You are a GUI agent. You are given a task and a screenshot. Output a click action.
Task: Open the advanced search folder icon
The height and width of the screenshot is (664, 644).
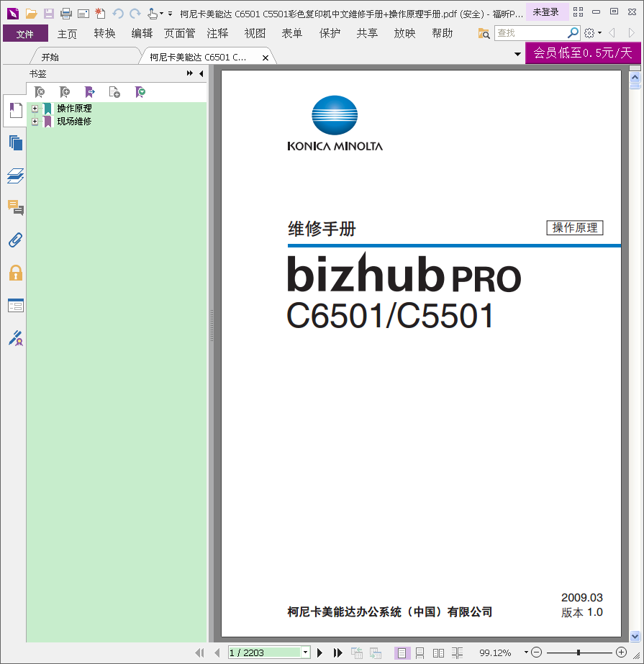click(484, 33)
